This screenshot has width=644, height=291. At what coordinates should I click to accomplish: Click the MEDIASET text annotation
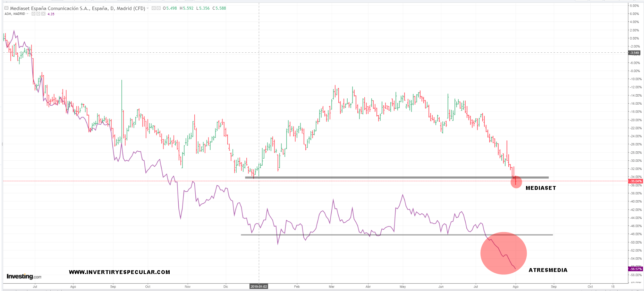[x=541, y=188]
